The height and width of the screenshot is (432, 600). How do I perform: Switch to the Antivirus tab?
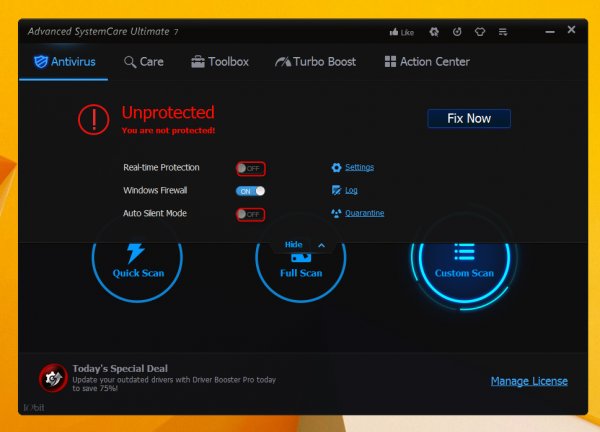pyautogui.click(x=64, y=62)
